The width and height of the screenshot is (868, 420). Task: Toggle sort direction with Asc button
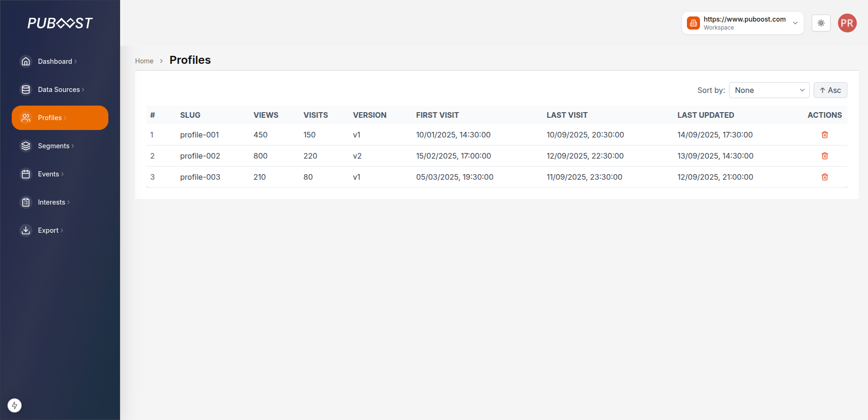(830, 90)
